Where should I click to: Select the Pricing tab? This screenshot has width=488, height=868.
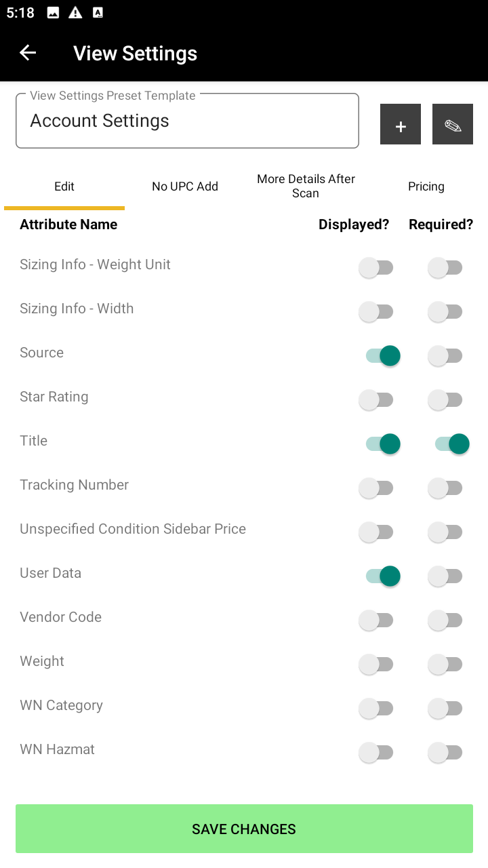426,186
